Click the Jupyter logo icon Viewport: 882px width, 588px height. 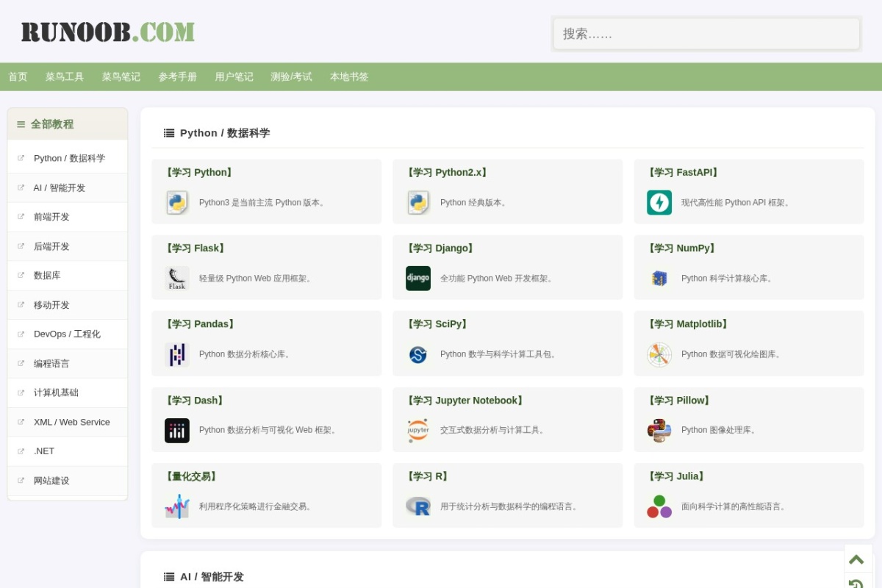click(418, 431)
